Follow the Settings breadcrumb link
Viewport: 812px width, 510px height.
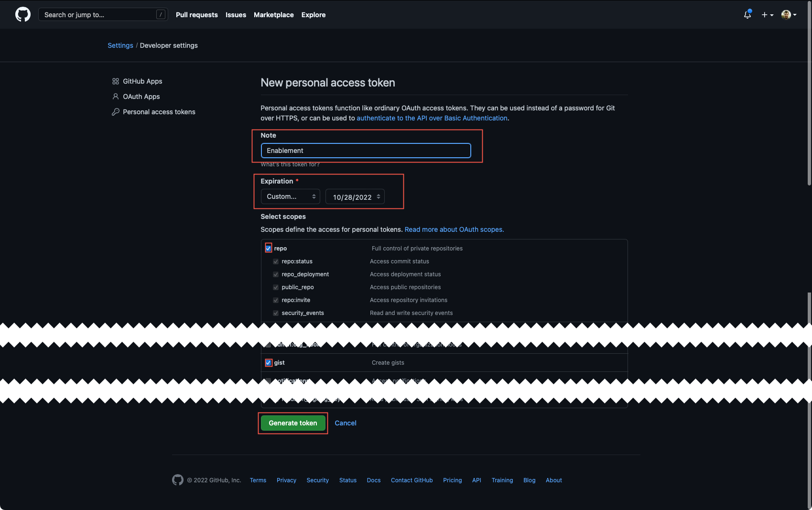pyautogui.click(x=120, y=45)
